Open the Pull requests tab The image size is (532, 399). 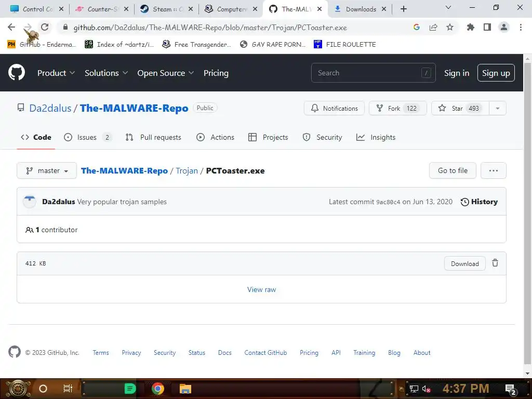[153, 137]
